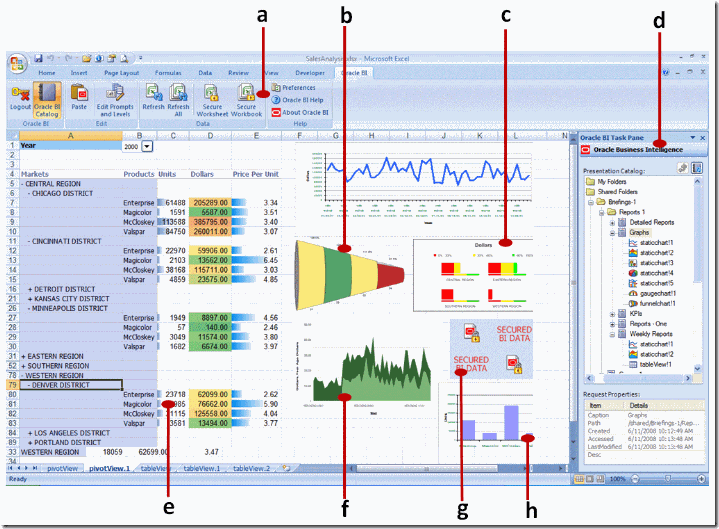Switch to the Data ribbon tab

click(205, 73)
